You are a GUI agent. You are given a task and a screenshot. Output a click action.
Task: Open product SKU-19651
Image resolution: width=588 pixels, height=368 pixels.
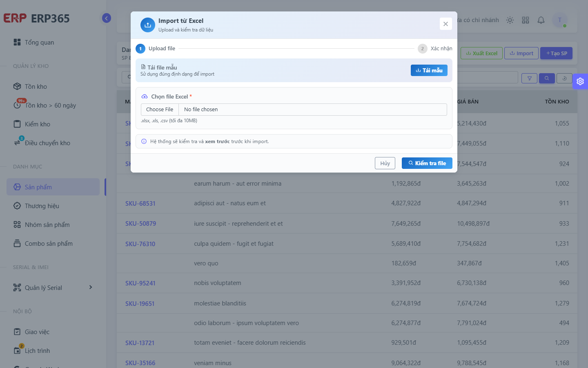pyautogui.click(x=140, y=304)
